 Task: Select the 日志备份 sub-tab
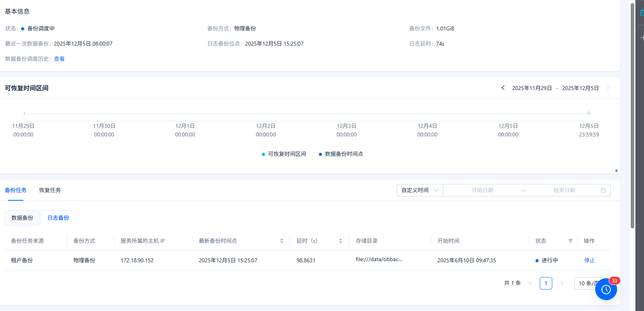click(58, 218)
